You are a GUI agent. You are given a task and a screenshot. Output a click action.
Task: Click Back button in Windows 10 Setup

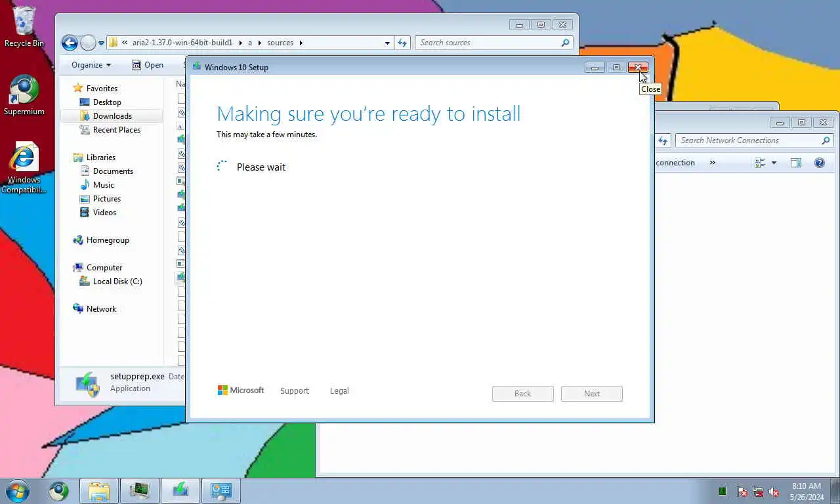[x=522, y=394]
